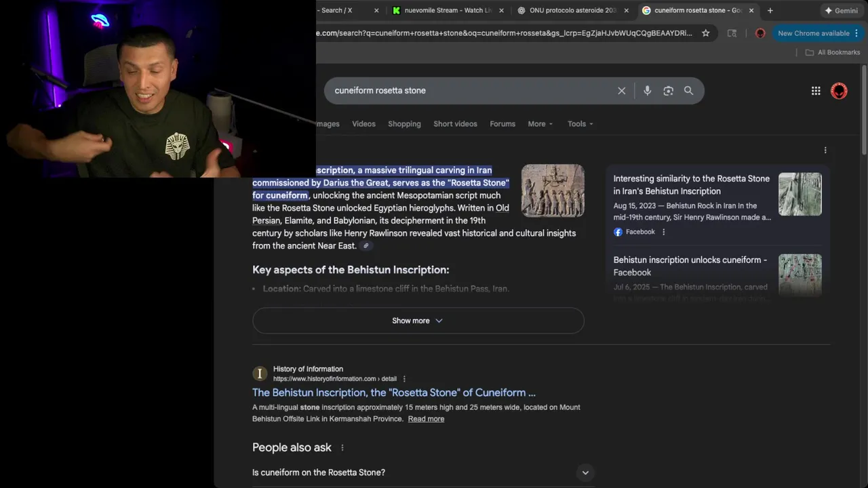Switch to the Images results tab
868x488 pixels.
tap(328, 124)
